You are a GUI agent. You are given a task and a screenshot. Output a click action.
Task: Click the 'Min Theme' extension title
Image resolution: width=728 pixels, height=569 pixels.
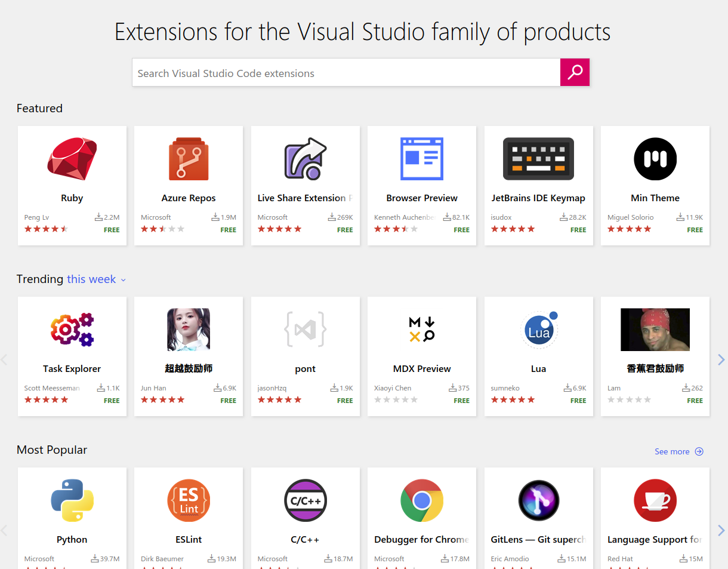point(655,198)
